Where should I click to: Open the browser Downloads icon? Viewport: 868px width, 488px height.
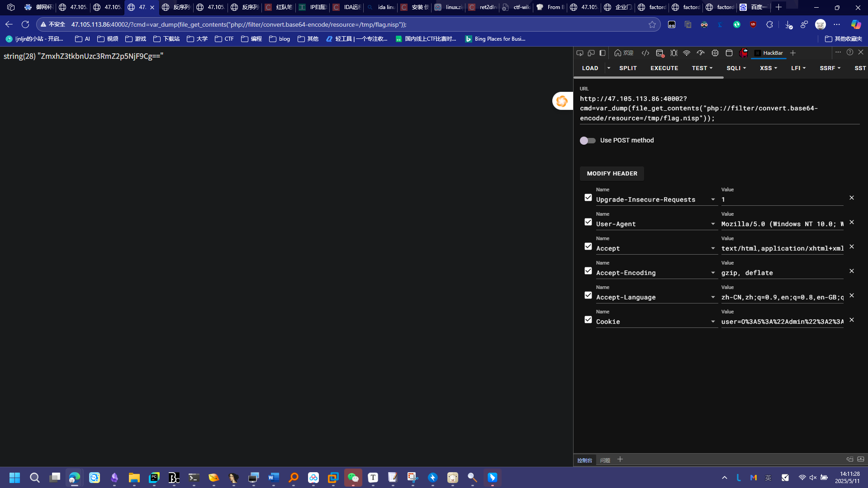click(x=788, y=24)
